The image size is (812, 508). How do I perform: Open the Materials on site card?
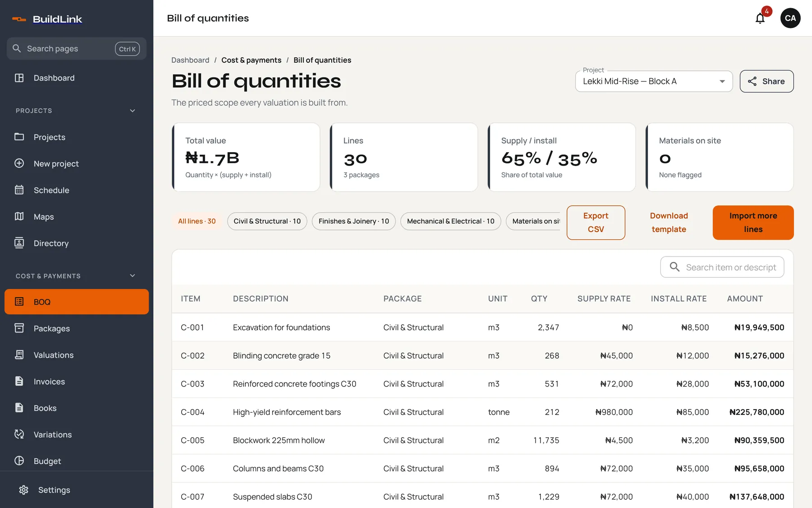click(720, 157)
